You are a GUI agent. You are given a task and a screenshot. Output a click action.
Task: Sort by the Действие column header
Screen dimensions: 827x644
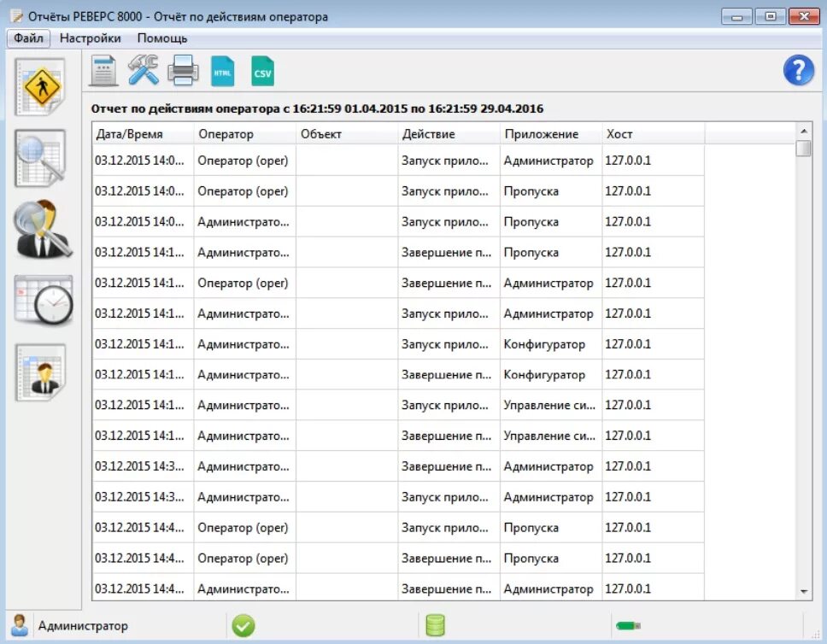(449, 134)
